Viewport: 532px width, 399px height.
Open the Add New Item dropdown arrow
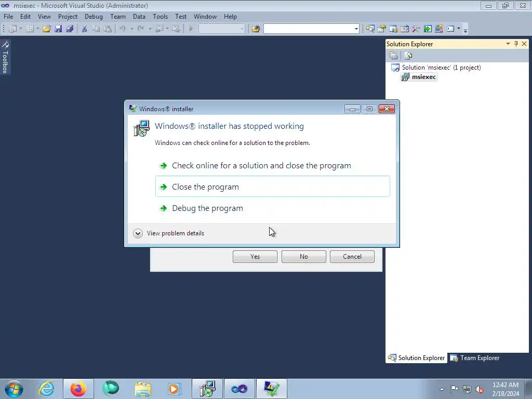pos(37,29)
